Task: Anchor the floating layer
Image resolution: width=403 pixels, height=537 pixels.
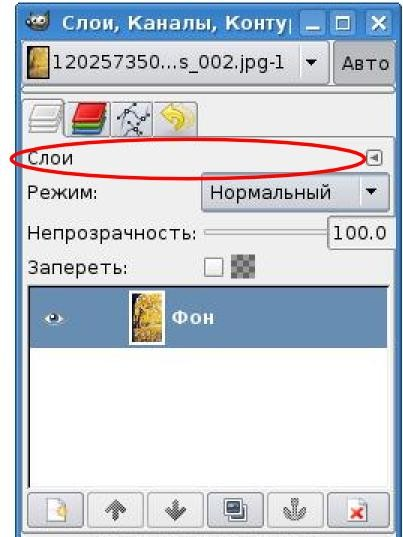Action: pos(295,510)
